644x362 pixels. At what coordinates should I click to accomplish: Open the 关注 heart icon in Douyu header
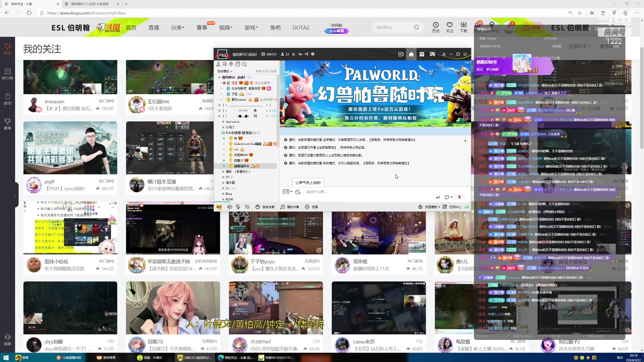tap(450, 27)
